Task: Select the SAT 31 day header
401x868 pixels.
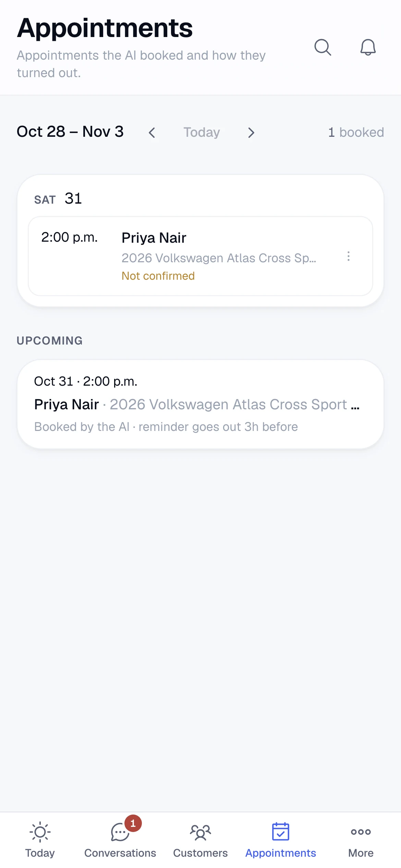Action: point(58,198)
